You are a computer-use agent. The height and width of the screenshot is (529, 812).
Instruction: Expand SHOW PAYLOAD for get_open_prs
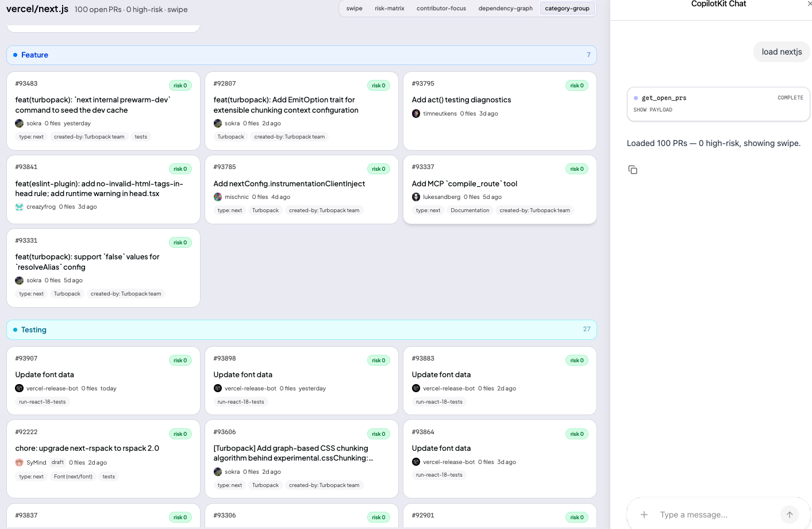[653, 110]
